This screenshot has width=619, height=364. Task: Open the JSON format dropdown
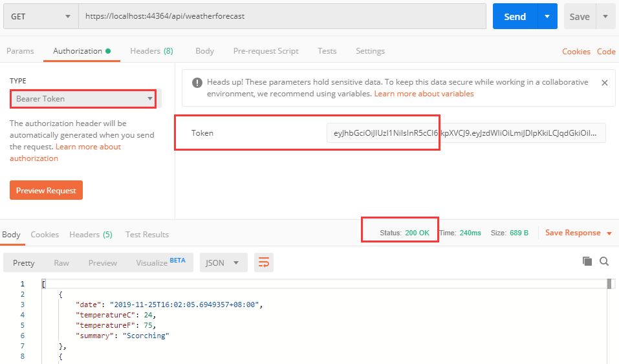tap(223, 262)
